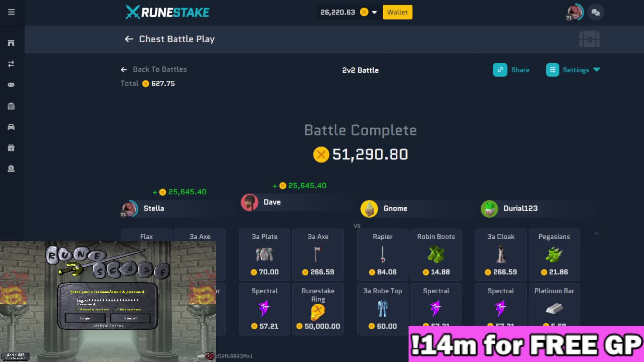
Task: Click the Share button label
Action: pyautogui.click(x=520, y=70)
